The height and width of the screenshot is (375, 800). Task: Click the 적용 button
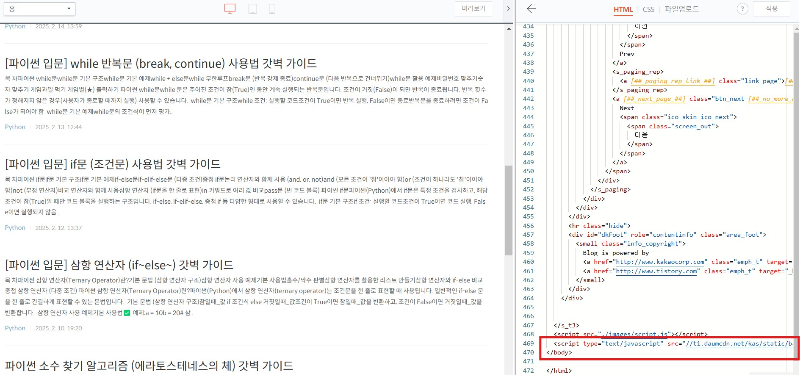[x=771, y=9]
